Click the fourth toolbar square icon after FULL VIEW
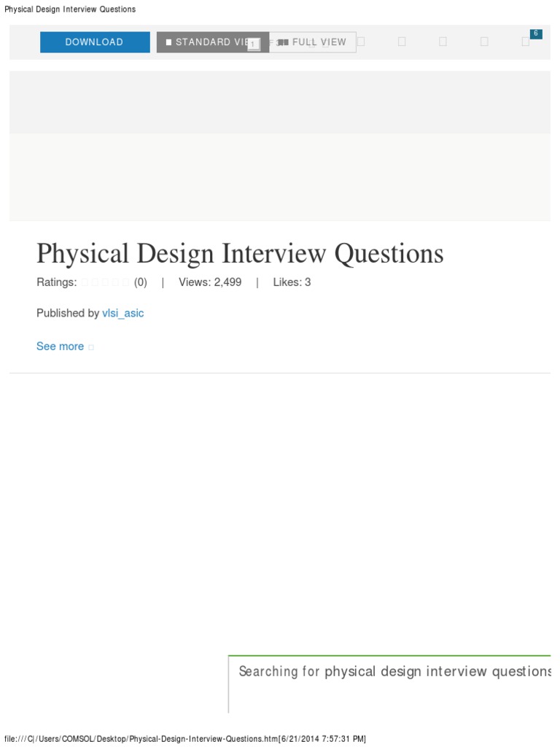Image resolution: width=560 pixels, height=747 pixels. [x=484, y=42]
